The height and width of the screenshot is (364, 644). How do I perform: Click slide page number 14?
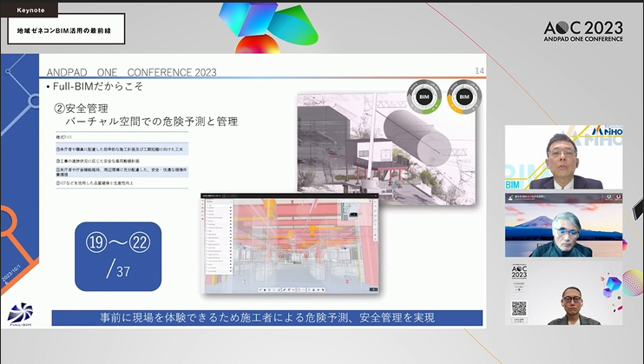click(479, 70)
